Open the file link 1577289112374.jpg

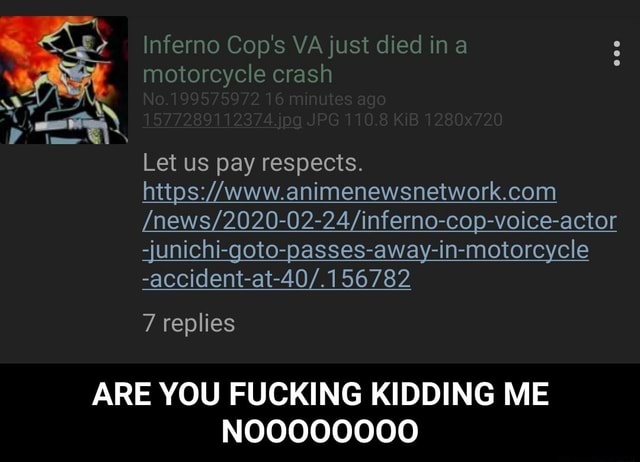pyautogui.click(x=222, y=120)
